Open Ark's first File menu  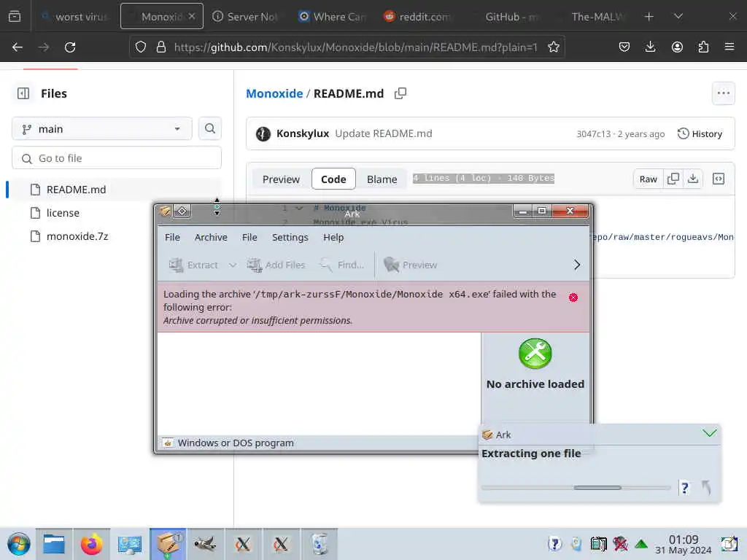coord(172,237)
